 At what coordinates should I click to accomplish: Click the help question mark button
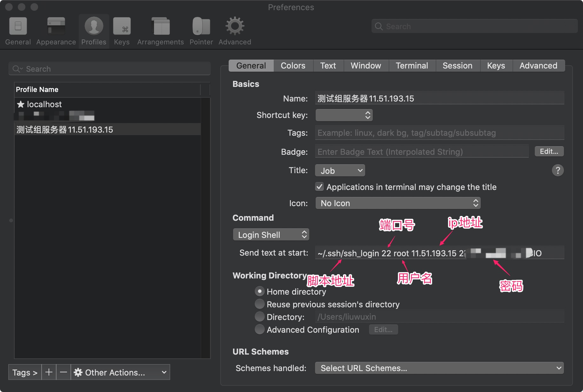point(558,170)
